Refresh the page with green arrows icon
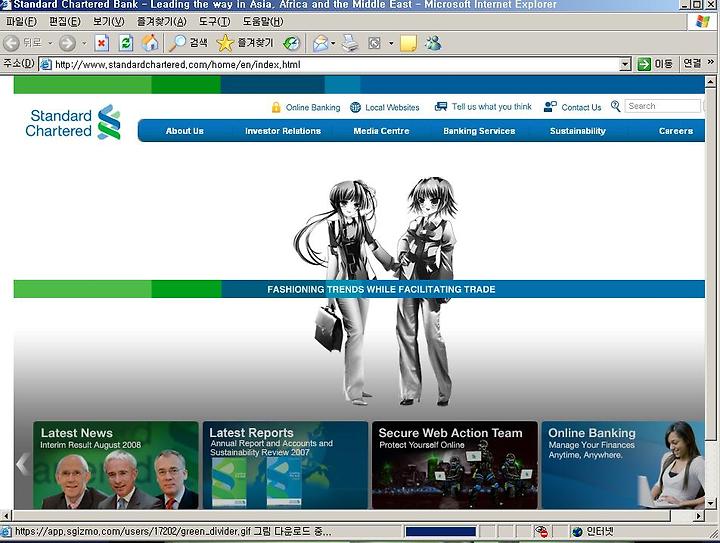The height and width of the screenshot is (543, 720). 126,43
